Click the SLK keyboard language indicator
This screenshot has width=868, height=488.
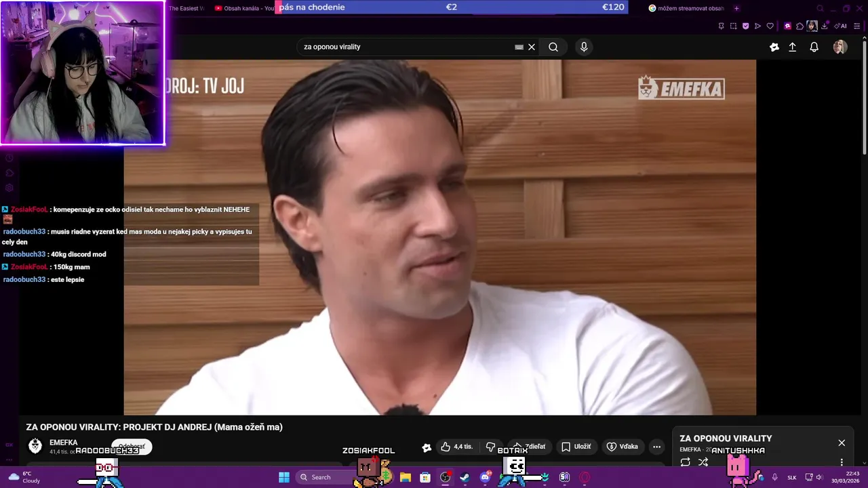click(791, 477)
